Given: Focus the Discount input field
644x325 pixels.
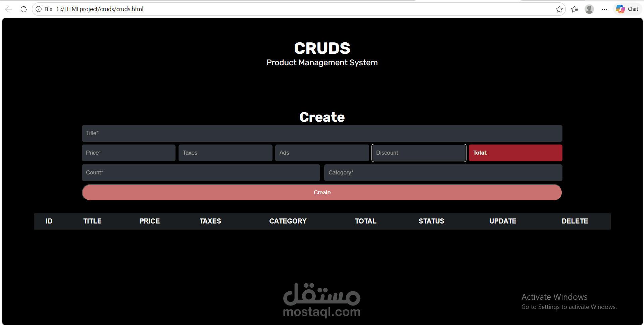Looking at the screenshot, I should 418,153.
